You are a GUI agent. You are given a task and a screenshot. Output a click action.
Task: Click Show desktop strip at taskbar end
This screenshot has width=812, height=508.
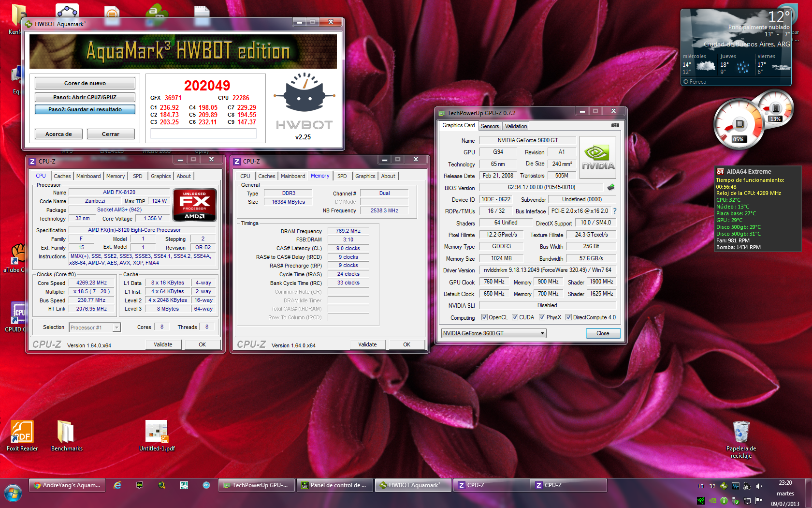point(809,493)
